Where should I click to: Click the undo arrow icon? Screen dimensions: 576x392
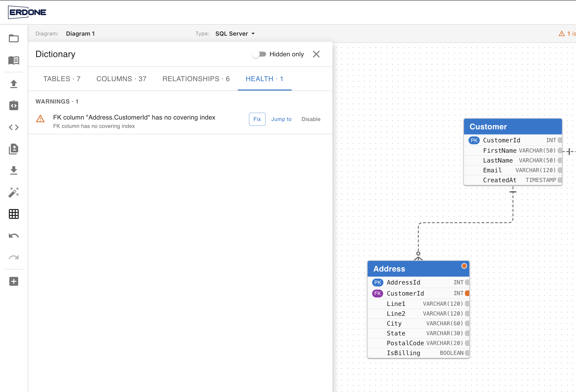point(14,236)
